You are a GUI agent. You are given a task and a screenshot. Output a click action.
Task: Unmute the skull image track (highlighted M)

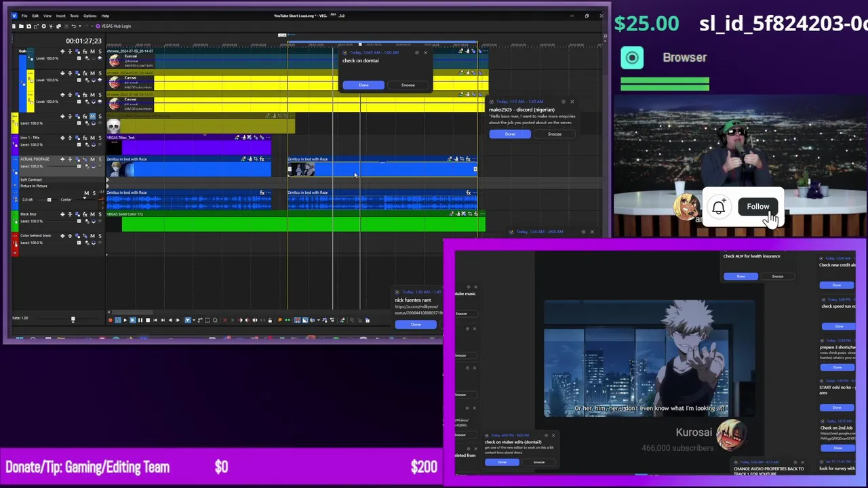[x=92, y=116]
